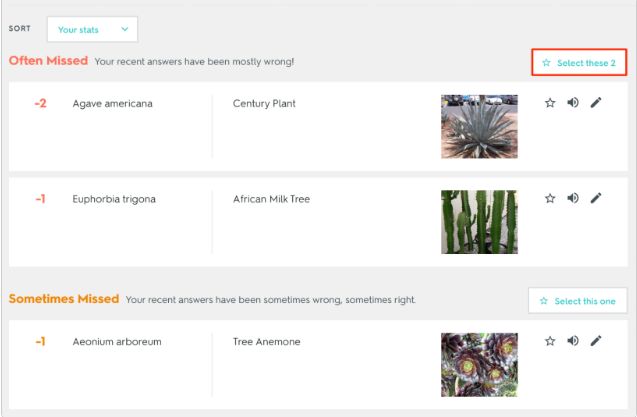Edit the Aeonium arboreum card
The height and width of the screenshot is (417, 637).
point(596,341)
